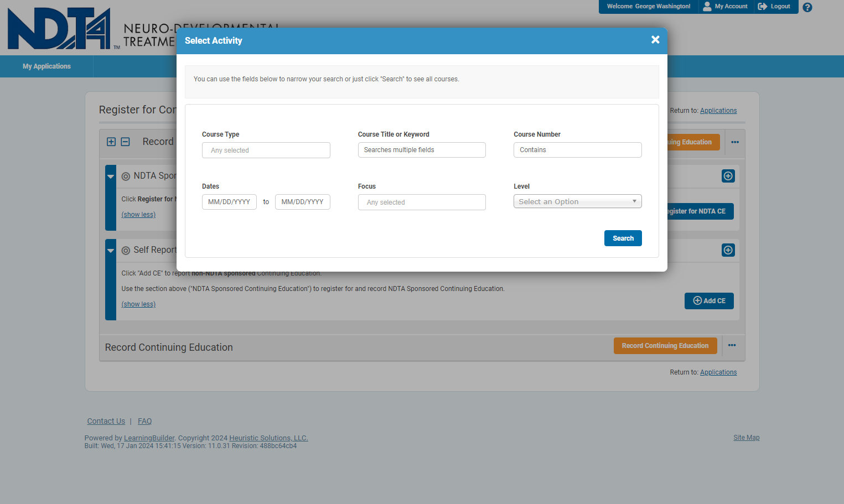Click the Add CE button

[709, 301]
